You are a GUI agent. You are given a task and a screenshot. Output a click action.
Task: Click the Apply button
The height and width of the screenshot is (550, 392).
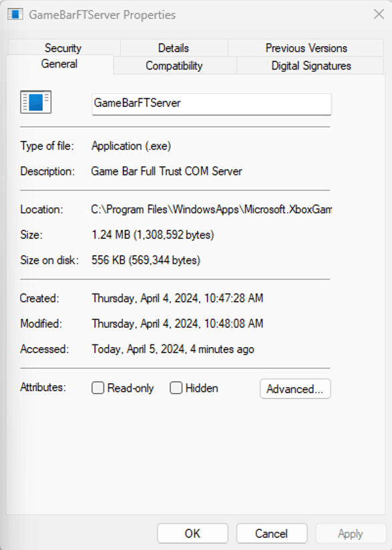point(351,533)
